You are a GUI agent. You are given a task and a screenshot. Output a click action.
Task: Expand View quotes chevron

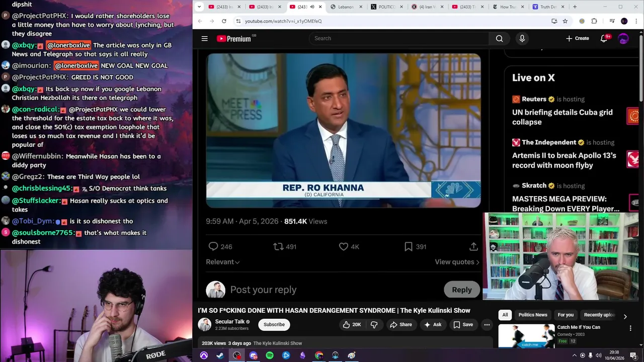pos(477,262)
